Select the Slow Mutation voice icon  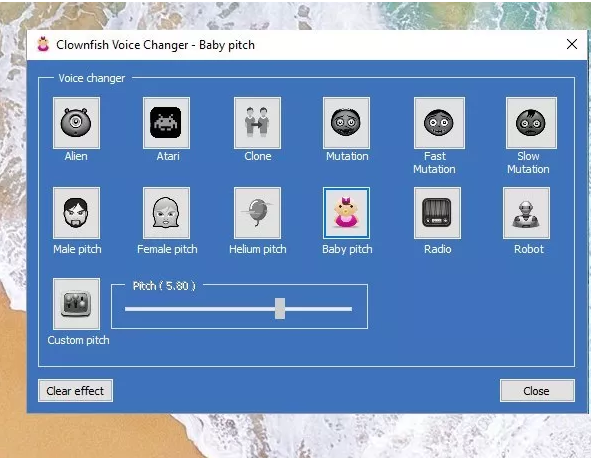531,123
